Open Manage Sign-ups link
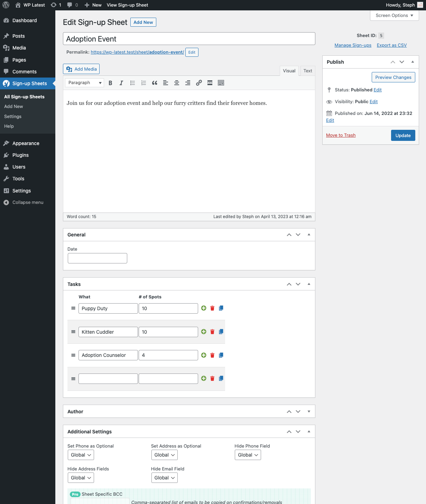 353,45
